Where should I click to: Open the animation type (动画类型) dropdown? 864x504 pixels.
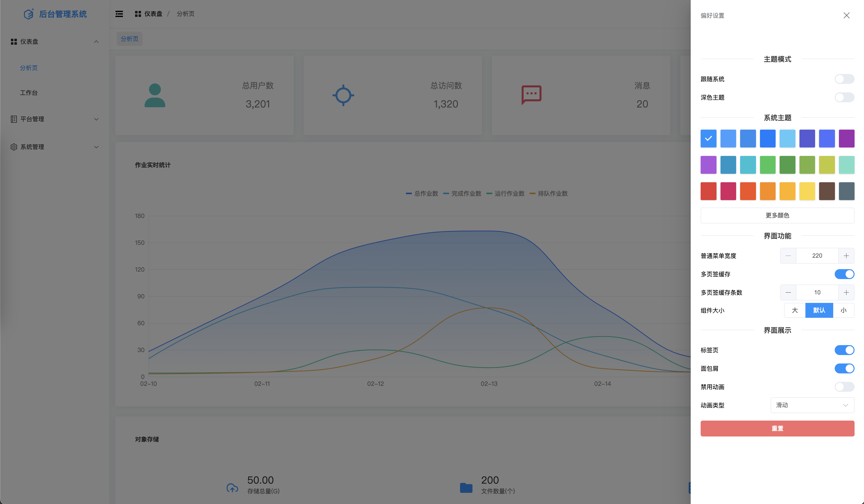pyautogui.click(x=812, y=405)
